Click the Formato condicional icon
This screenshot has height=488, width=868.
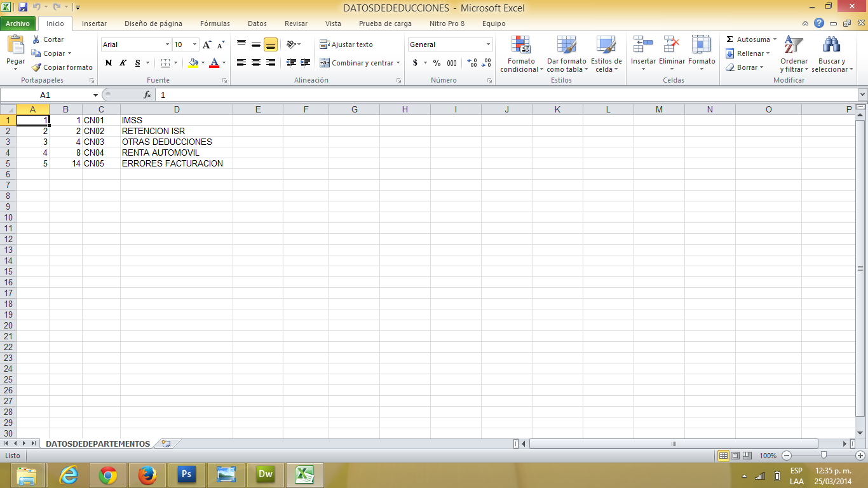521,44
